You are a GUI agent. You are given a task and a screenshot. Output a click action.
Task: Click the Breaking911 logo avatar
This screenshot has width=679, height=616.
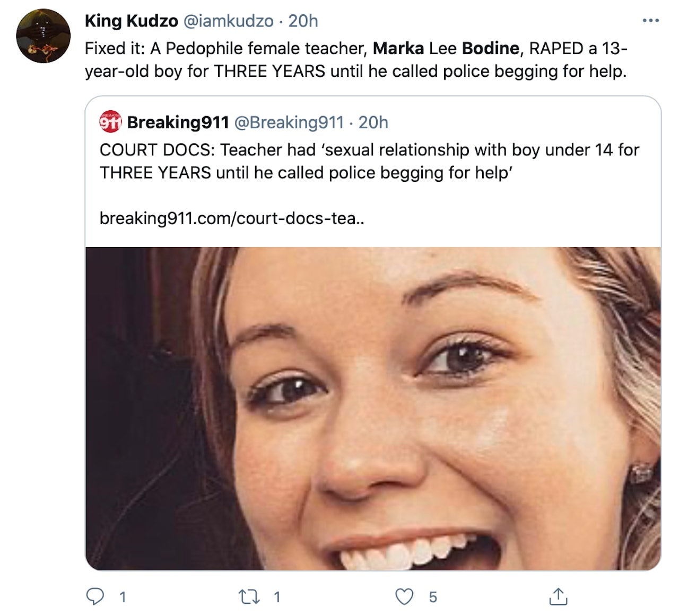(110, 122)
